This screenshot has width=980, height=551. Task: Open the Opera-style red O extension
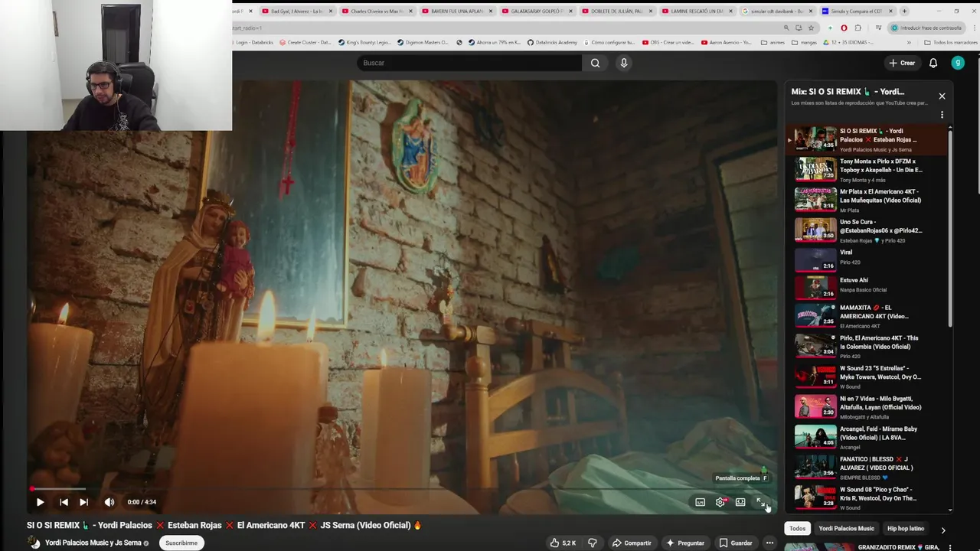tap(844, 28)
